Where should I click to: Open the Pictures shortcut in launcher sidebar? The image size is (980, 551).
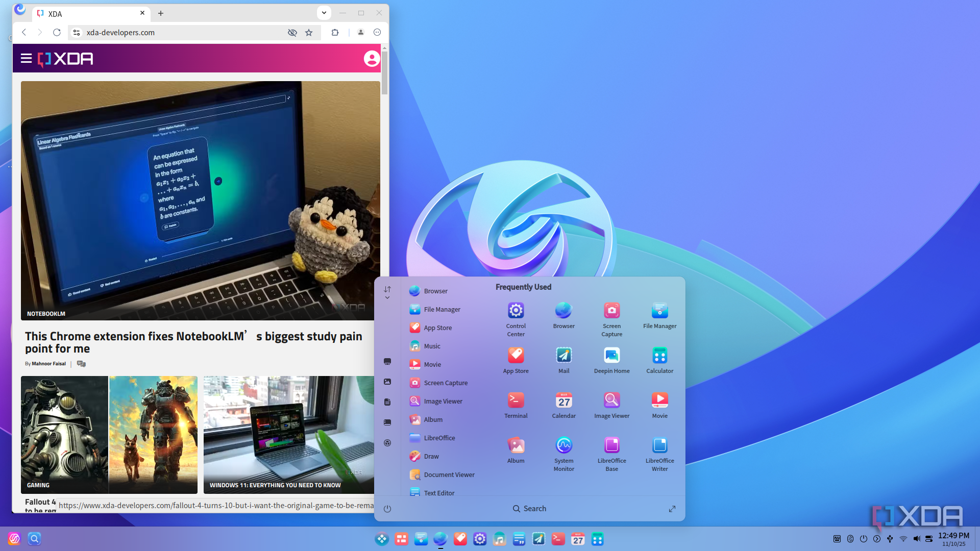click(387, 382)
